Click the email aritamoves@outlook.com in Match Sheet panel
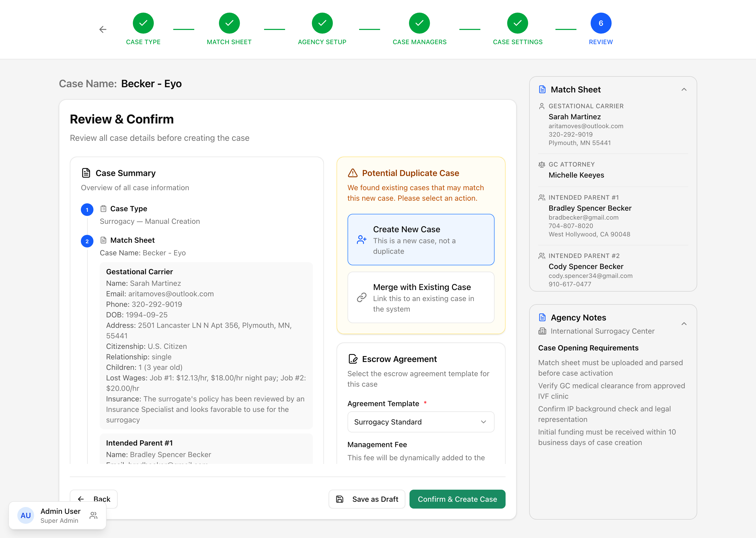Image resolution: width=756 pixels, height=538 pixels. (x=586, y=126)
